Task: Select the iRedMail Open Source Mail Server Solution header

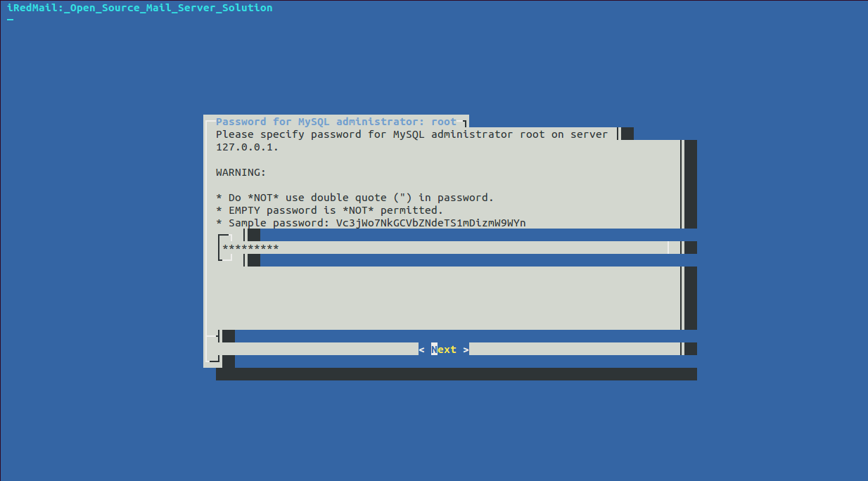Action: pyautogui.click(x=139, y=8)
